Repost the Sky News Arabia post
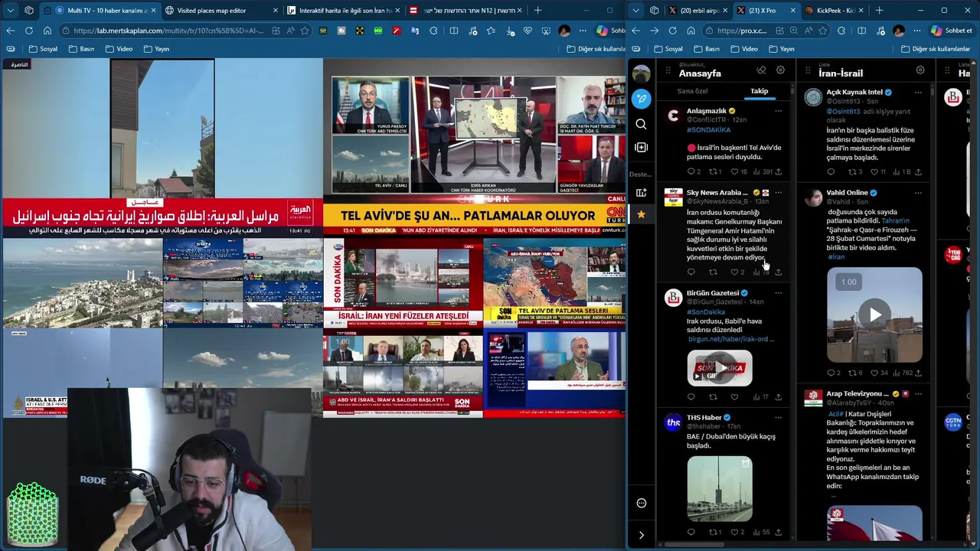The width and height of the screenshot is (980, 551). (x=713, y=272)
